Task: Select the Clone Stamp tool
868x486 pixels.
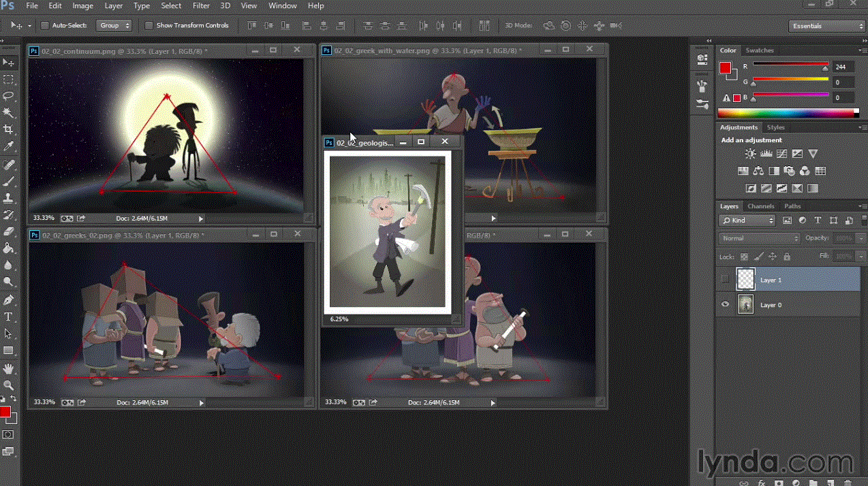Action: tap(9, 198)
